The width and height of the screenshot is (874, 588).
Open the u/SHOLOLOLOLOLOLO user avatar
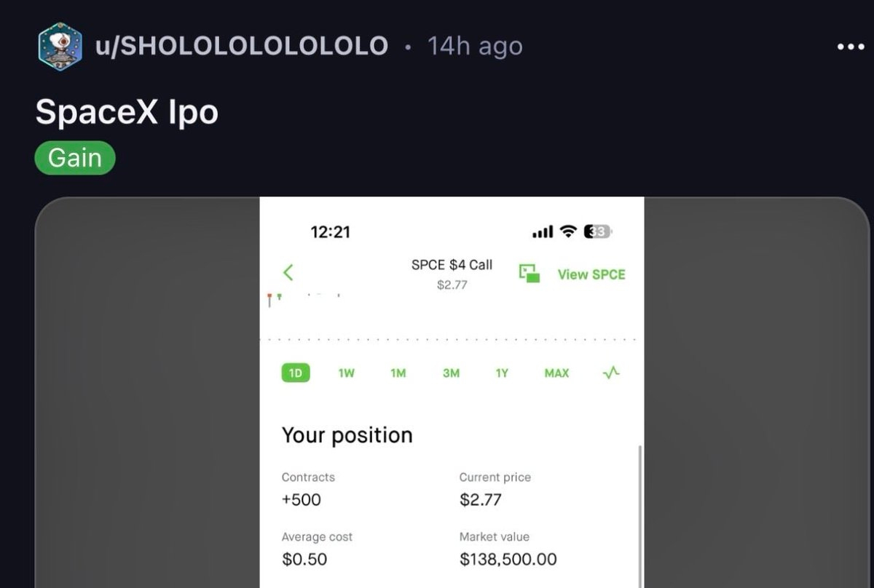click(x=60, y=46)
